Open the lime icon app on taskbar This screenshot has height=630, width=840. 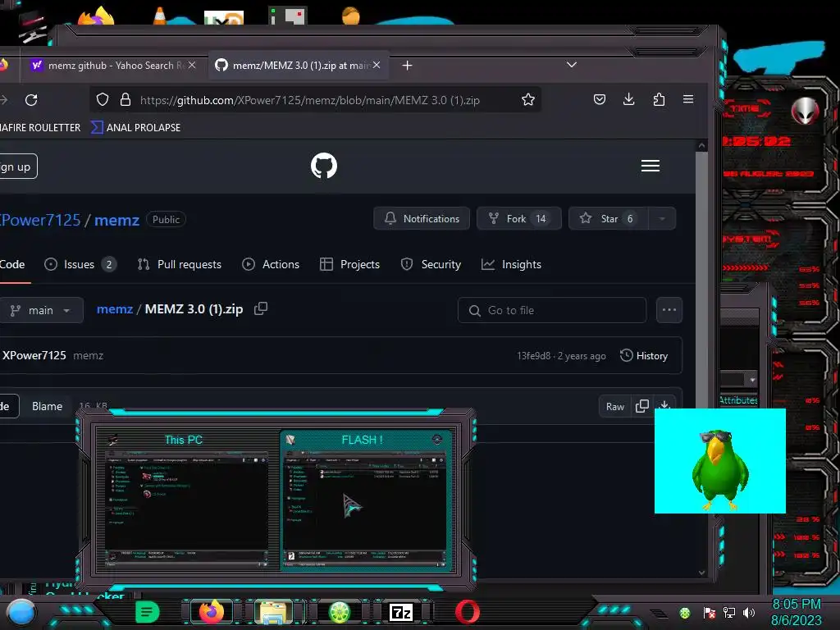[x=339, y=612]
